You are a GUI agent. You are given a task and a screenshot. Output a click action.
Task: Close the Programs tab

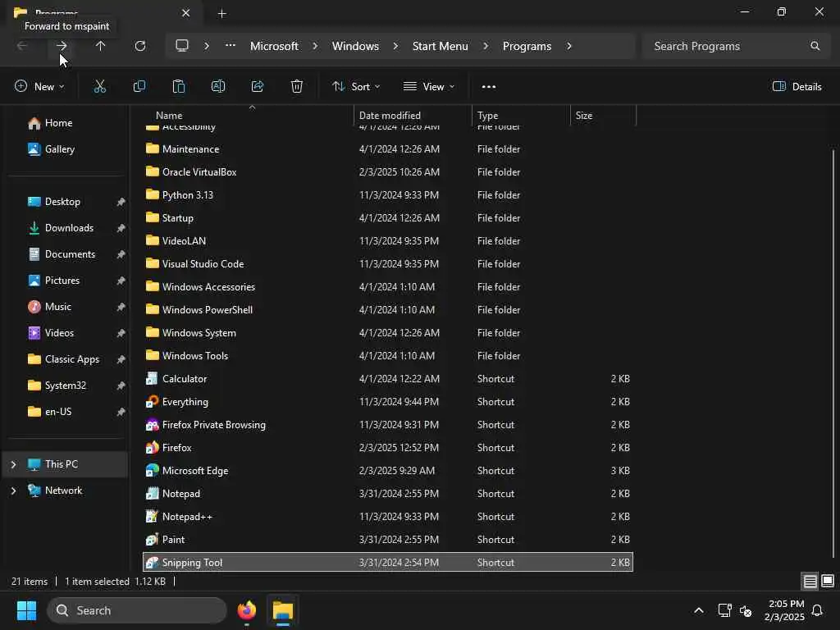pyautogui.click(x=186, y=13)
